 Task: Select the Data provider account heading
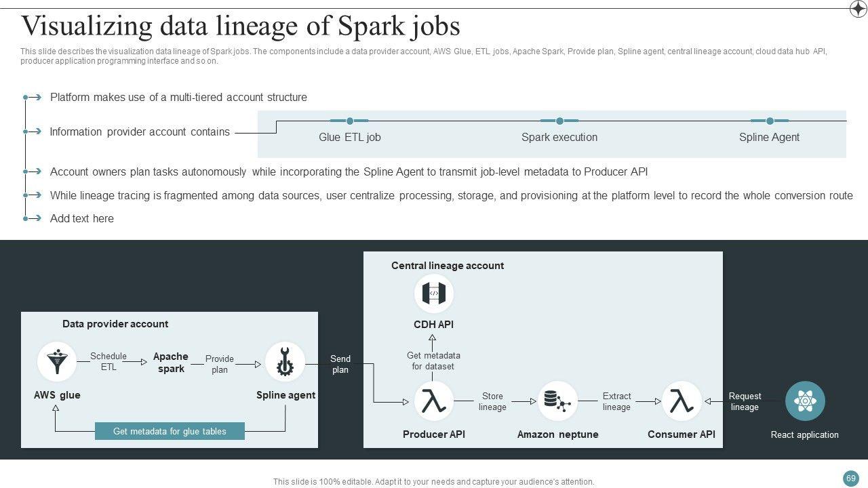pyautogui.click(x=115, y=324)
